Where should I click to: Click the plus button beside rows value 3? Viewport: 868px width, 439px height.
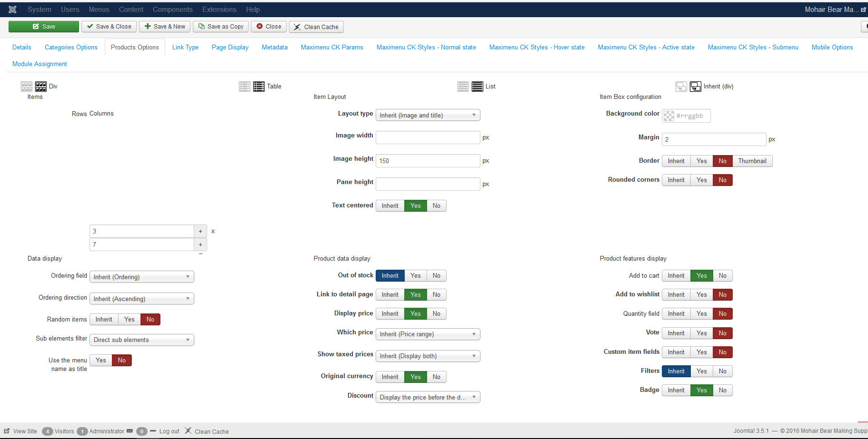200,231
